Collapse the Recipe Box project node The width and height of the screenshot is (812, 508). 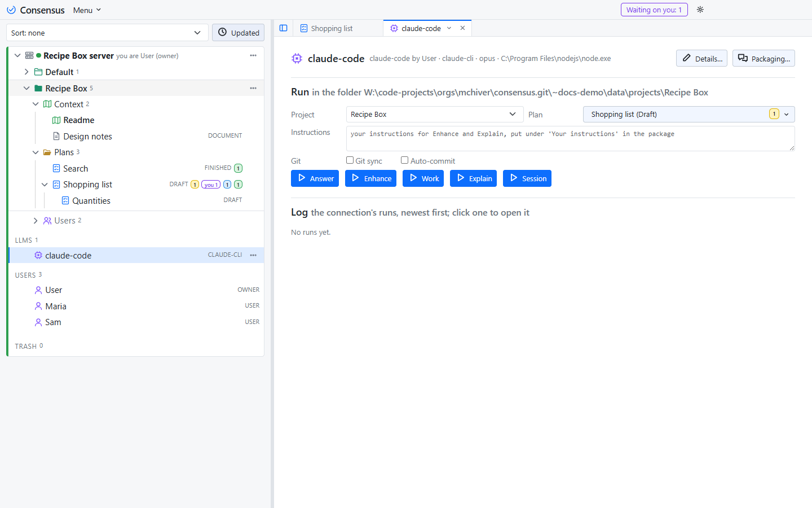[27, 88]
